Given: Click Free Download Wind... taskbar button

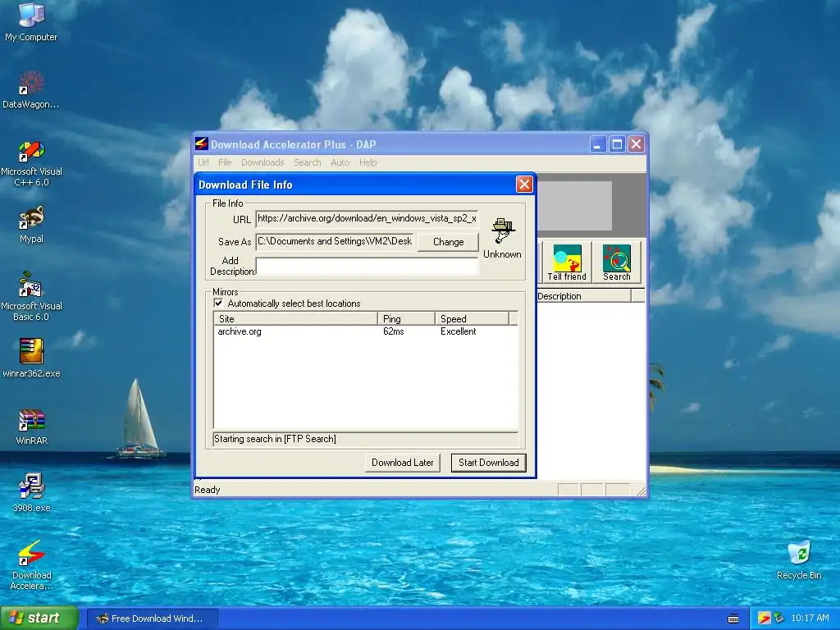Looking at the screenshot, I should [x=152, y=619].
